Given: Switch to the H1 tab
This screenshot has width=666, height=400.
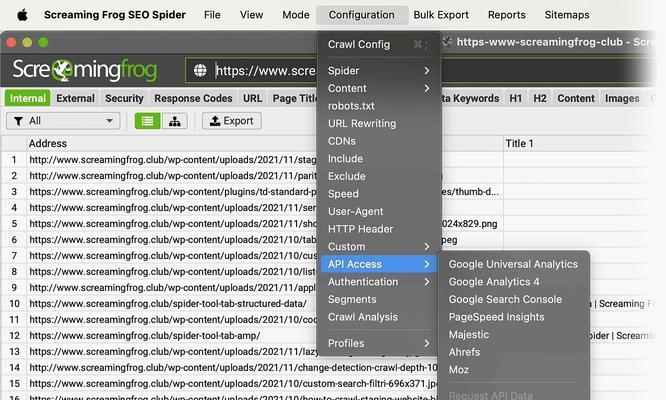Looking at the screenshot, I should 516,98.
